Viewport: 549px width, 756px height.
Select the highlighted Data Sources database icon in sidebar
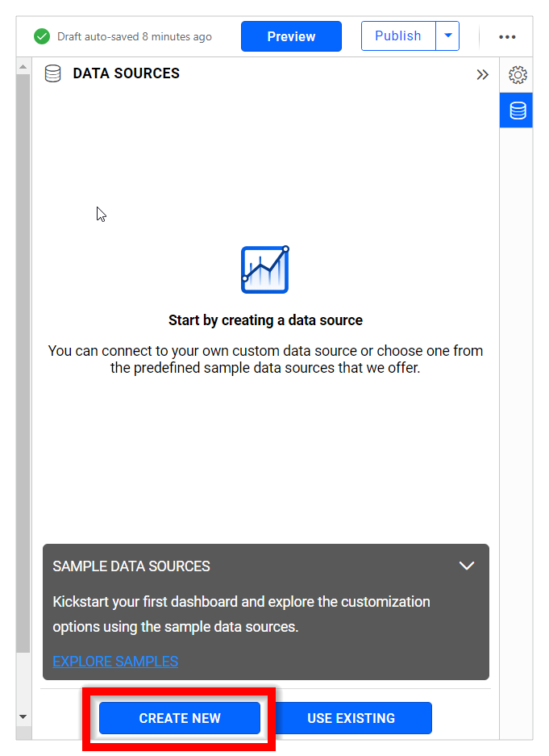tap(517, 110)
